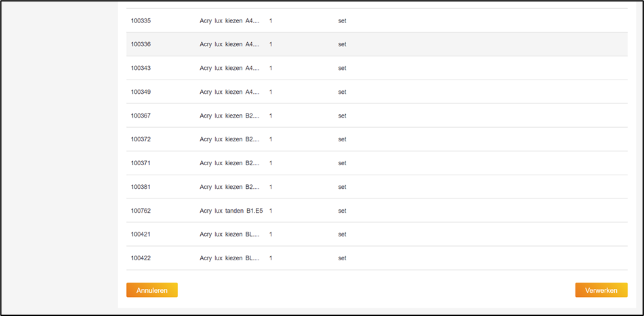This screenshot has height=316, width=644.
Task: Click the Acry lux tanden B1.E5 description
Action: pyautogui.click(x=229, y=211)
